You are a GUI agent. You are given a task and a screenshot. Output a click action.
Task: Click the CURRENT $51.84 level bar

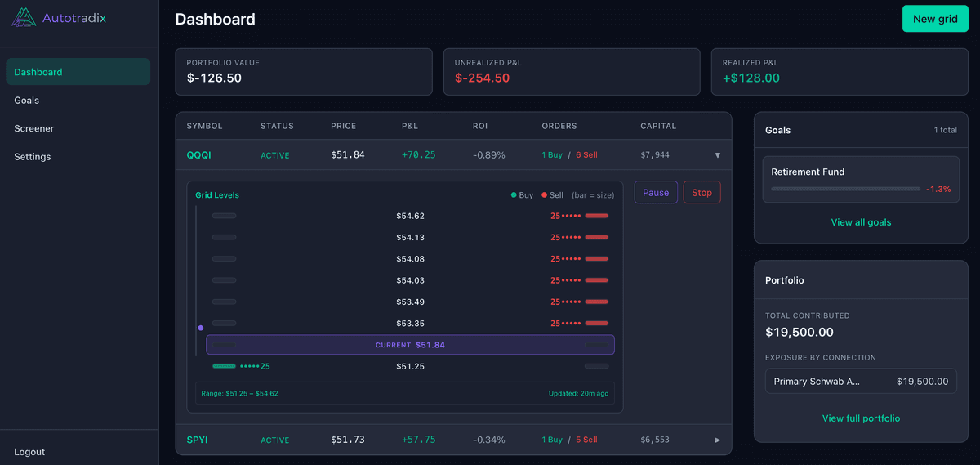pyautogui.click(x=410, y=345)
